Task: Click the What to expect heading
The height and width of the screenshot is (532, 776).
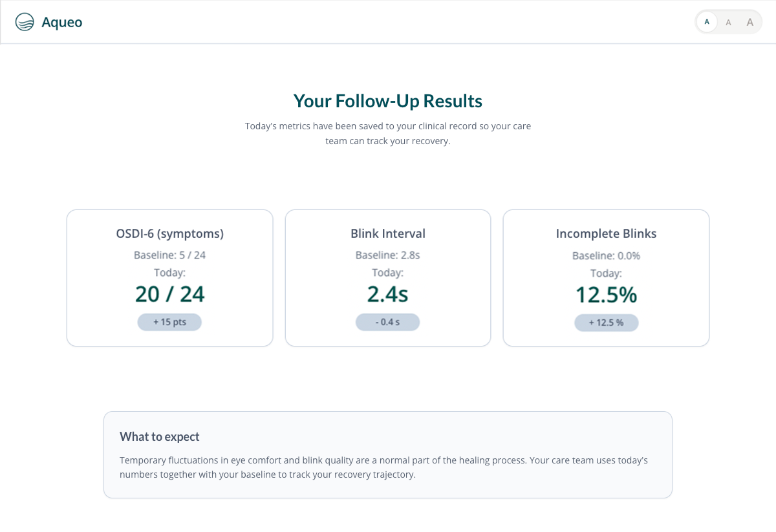Action: coord(160,436)
